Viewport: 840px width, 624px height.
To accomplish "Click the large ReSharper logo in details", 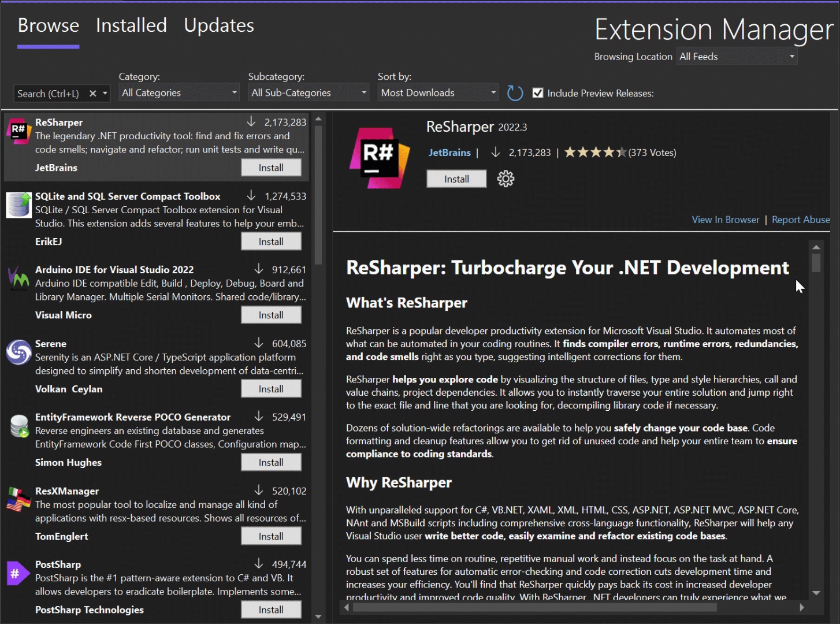I will [380, 158].
